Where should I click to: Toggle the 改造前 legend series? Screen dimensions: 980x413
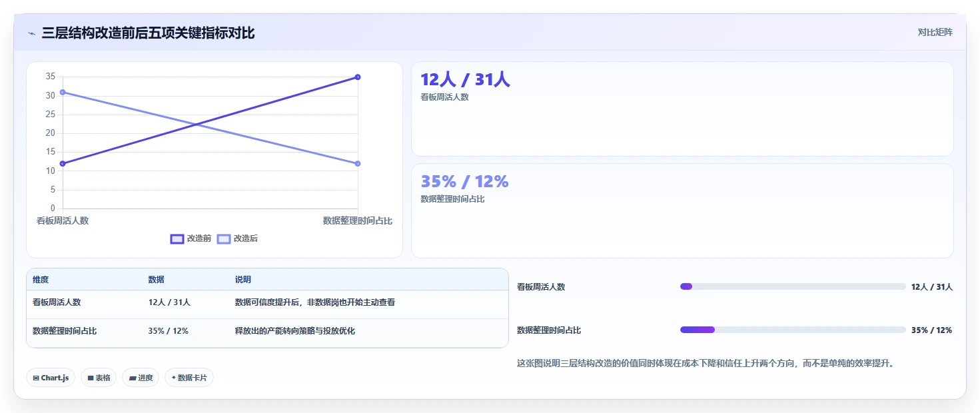(191, 238)
